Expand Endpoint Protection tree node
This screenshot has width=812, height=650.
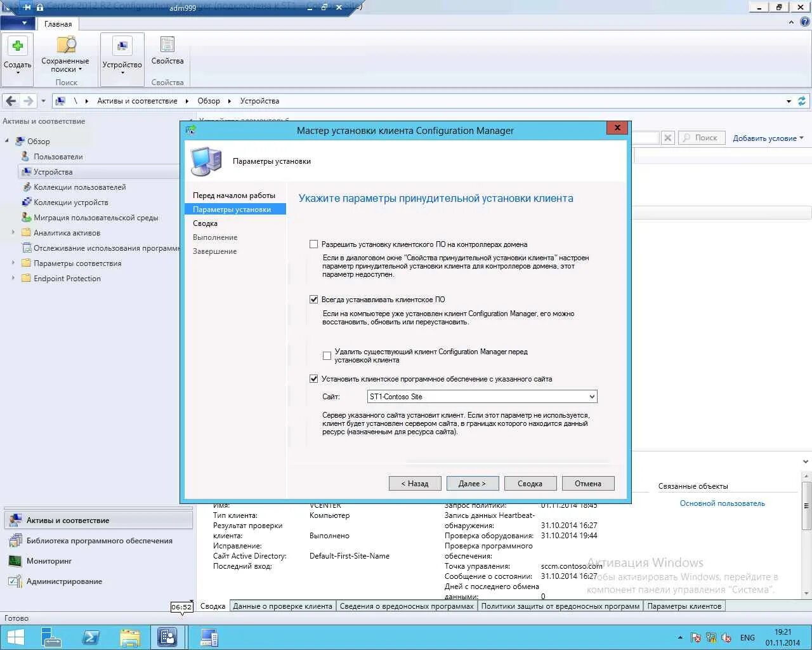[x=13, y=278]
